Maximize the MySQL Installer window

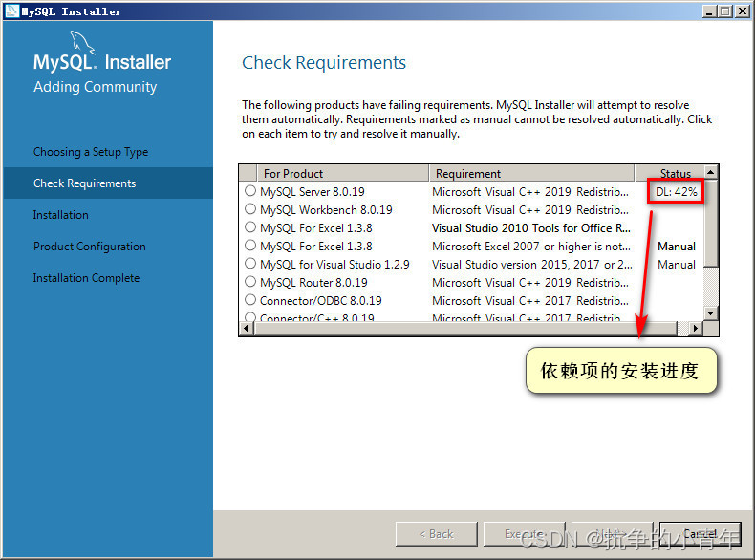724,11
